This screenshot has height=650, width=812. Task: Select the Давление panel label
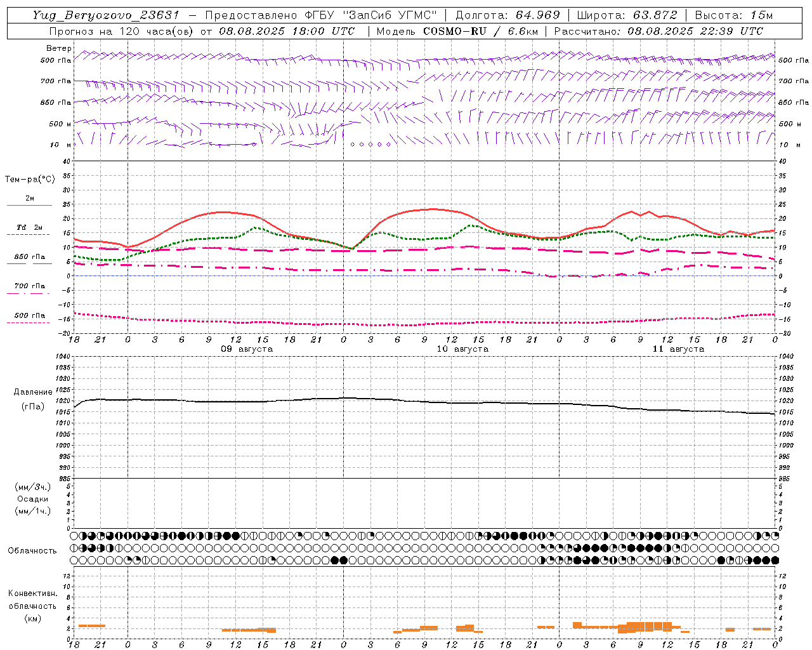[33, 392]
